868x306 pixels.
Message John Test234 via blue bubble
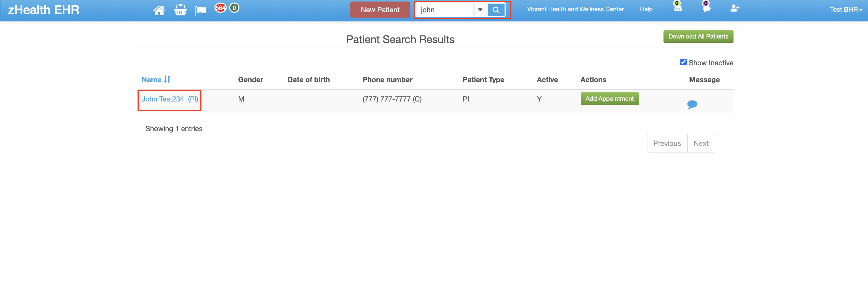(x=692, y=105)
